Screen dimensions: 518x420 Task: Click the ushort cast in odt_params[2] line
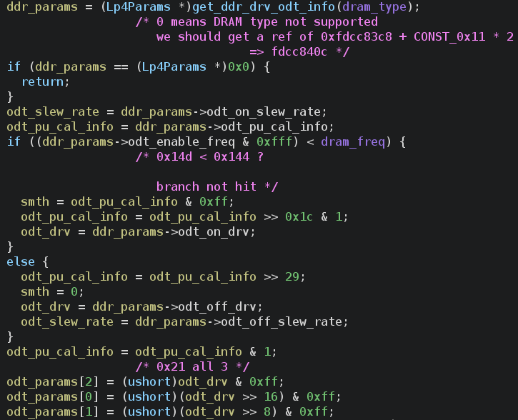coord(149,382)
